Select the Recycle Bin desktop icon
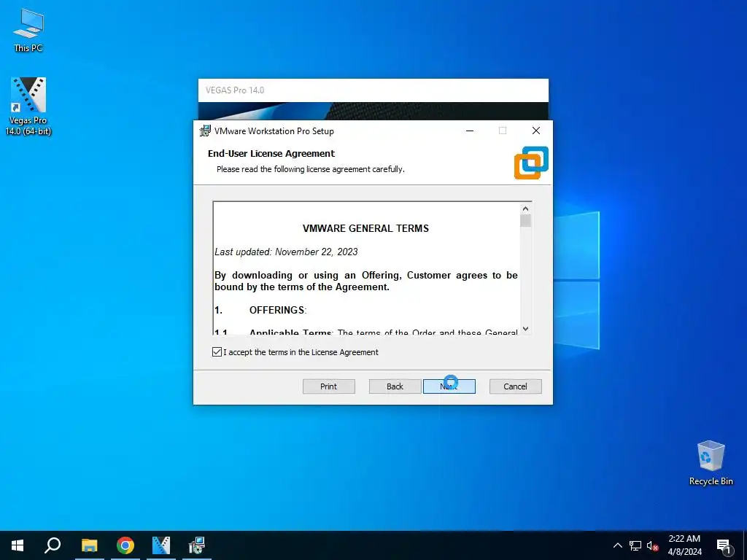 (711, 463)
